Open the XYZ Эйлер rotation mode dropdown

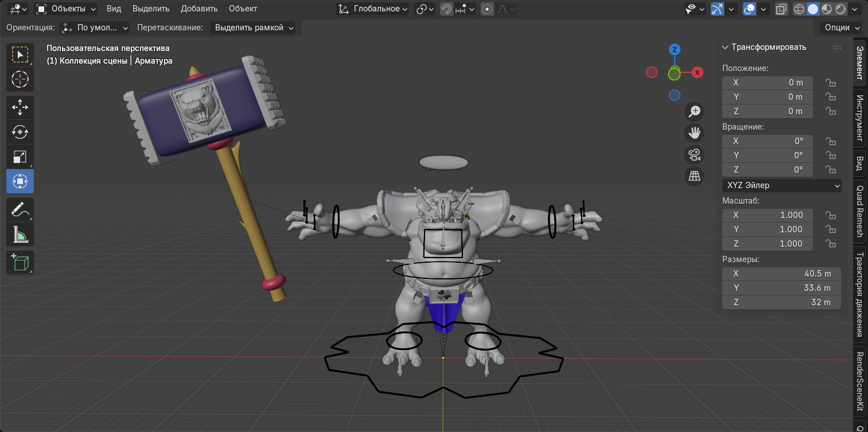click(781, 185)
